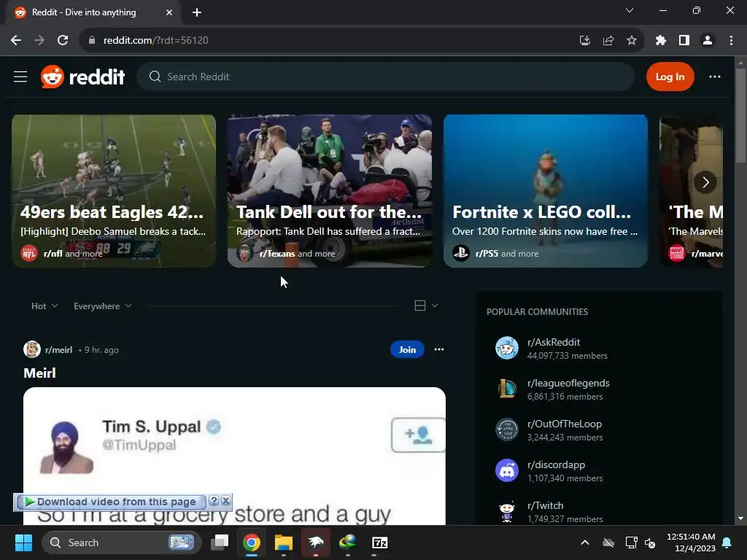
Task: Join the r/meirl community
Action: pos(407,349)
